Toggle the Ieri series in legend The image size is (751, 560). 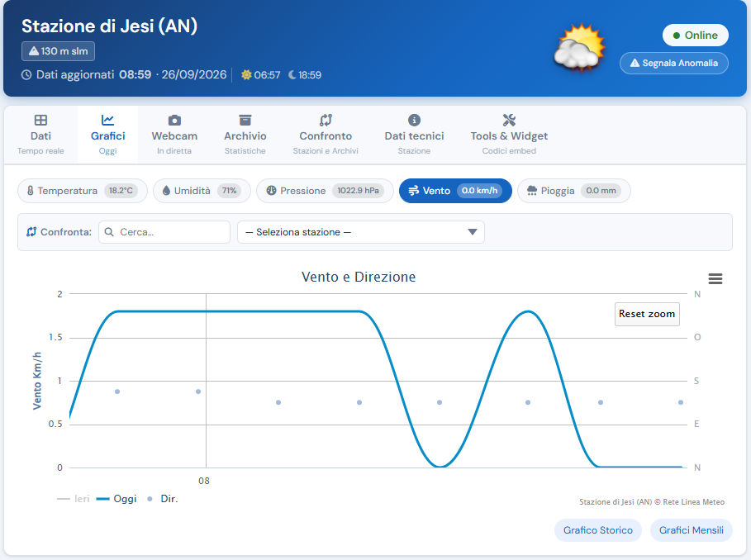tap(74, 499)
